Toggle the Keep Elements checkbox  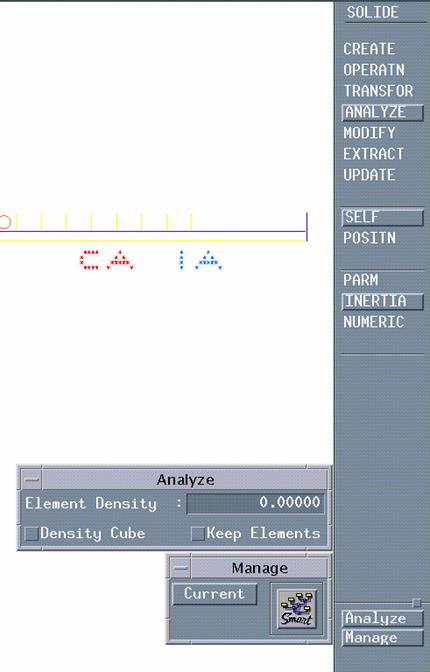pyautogui.click(x=197, y=534)
